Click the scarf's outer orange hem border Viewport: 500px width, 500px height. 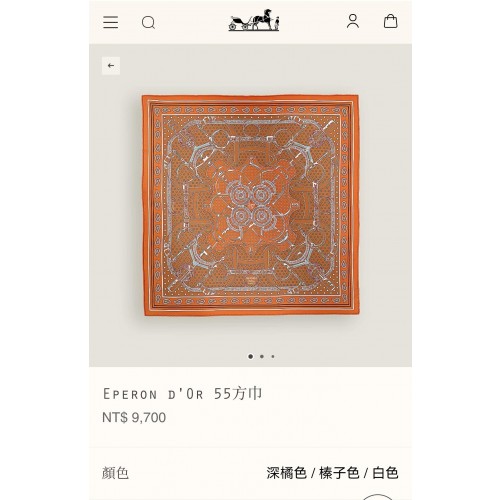click(x=251, y=98)
